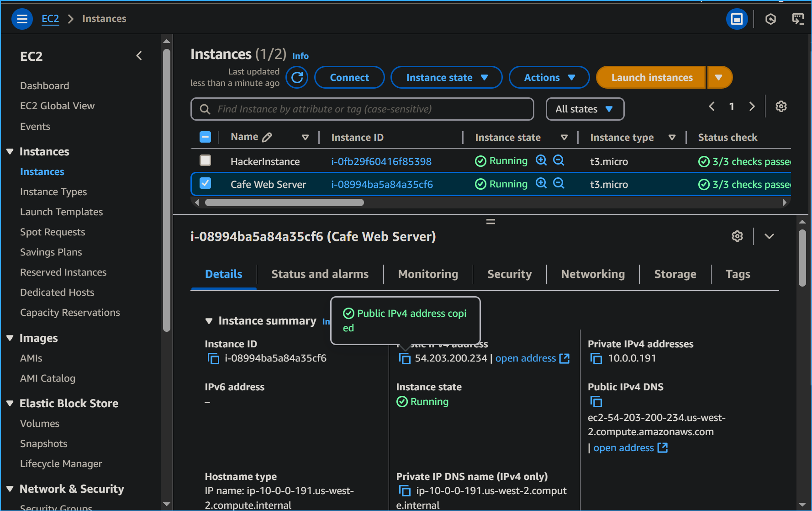Click the Connect button

[349, 77]
